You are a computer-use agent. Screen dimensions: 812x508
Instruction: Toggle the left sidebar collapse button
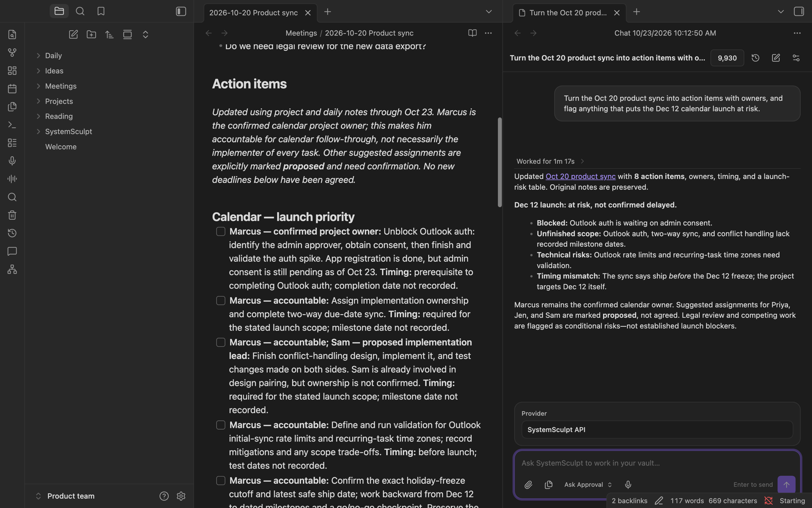pos(181,11)
